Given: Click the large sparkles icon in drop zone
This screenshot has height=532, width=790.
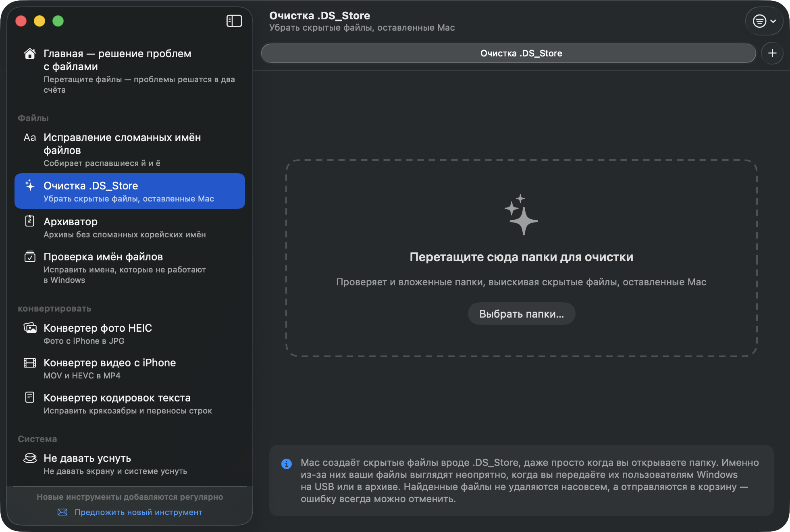Looking at the screenshot, I should tap(521, 215).
